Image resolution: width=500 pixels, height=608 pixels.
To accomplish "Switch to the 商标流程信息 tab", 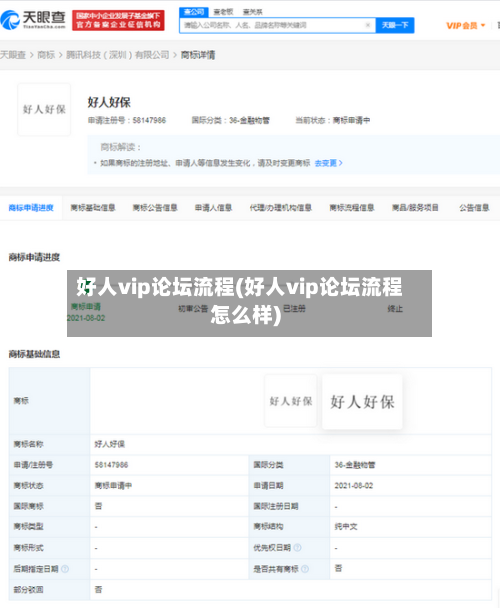I will pyautogui.click(x=352, y=208).
